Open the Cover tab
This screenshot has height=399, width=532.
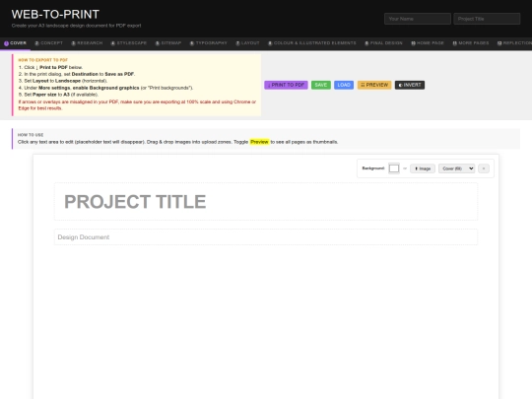[x=15, y=43]
